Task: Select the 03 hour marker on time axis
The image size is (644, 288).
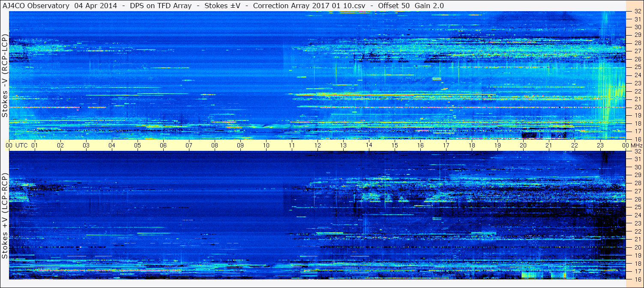Action: pos(86,145)
